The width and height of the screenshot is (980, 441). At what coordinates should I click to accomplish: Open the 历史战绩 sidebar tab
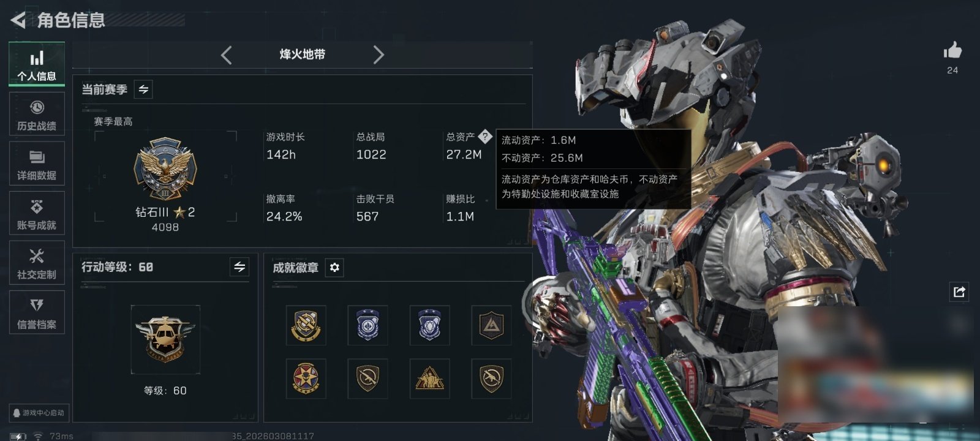[37, 114]
